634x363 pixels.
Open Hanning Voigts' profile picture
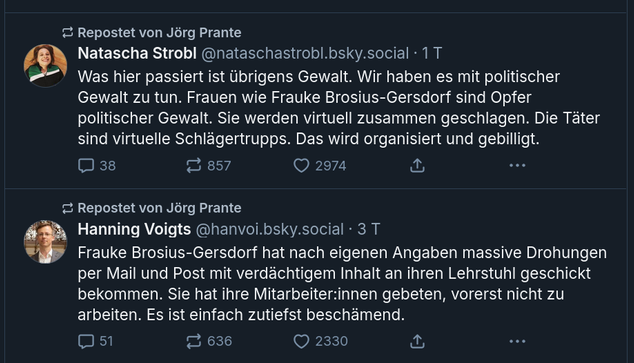tap(45, 242)
